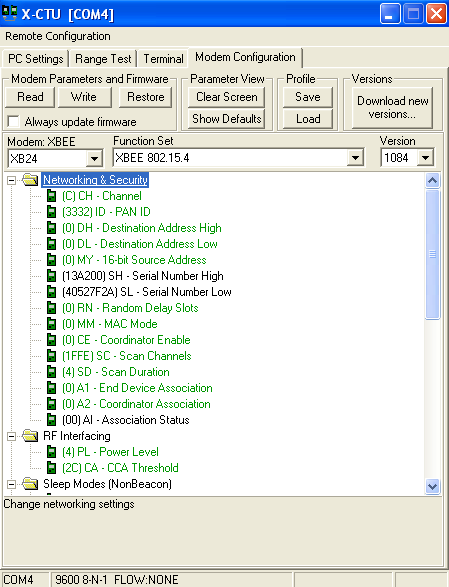Screen dimensions: 449x587
Task: Click the X-CTU title bar app icon
Action: tap(9, 13)
